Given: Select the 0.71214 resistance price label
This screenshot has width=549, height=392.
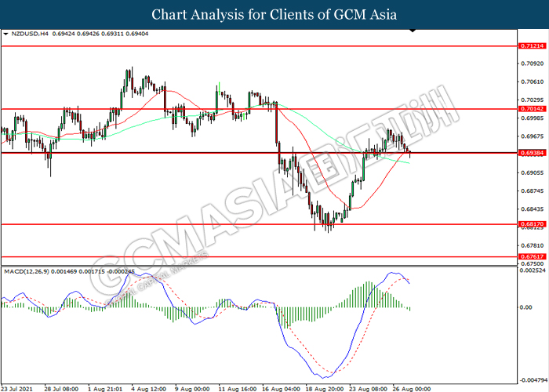Looking at the screenshot, I should (x=532, y=45).
